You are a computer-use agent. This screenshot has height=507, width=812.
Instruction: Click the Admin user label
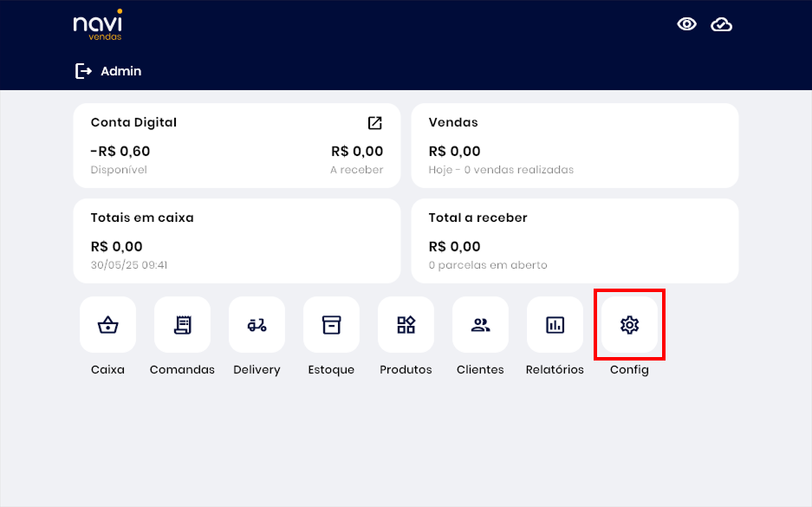120,71
